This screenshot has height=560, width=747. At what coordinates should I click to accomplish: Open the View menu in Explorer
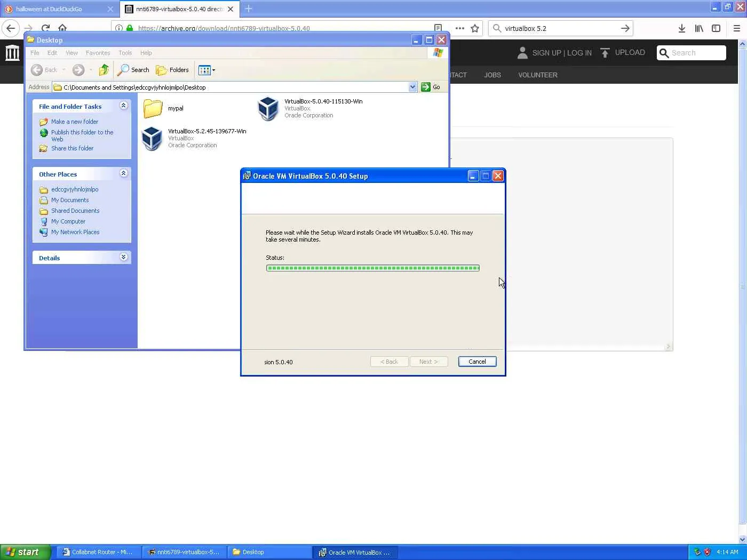71,53
